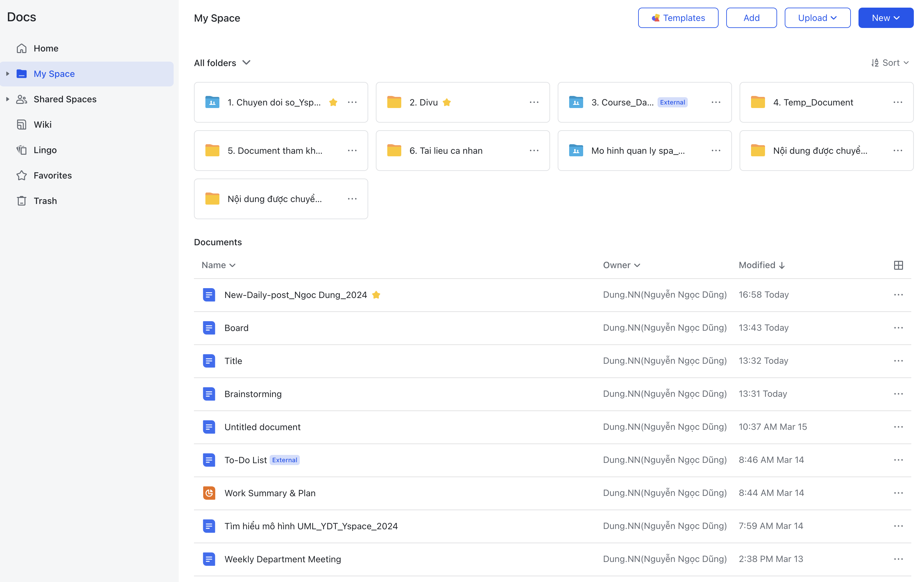
Task: Click the grid view toggle icon
Action: pyautogui.click(x=899, y=265)
